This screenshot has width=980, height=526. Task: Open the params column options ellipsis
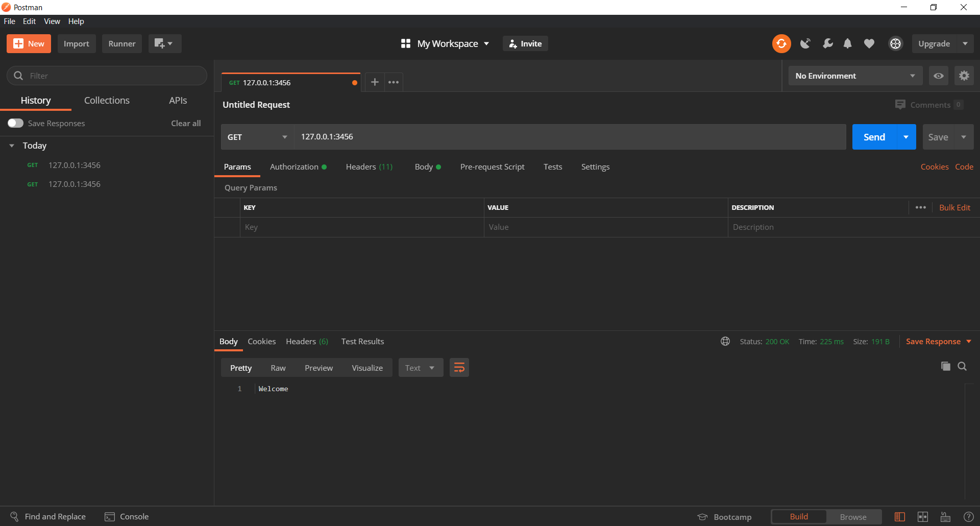pos(921,207)
